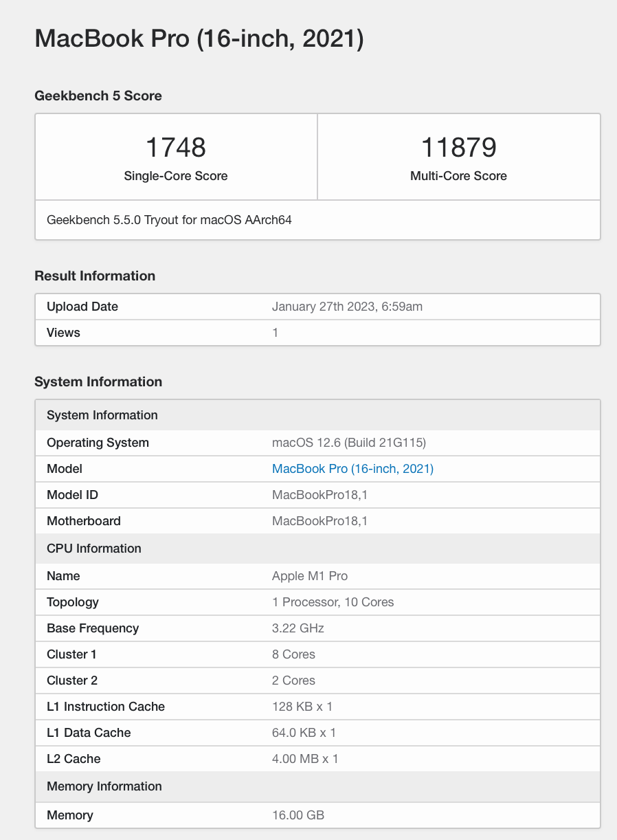Click the System Information table header row
Screen dimensions: 617x840
[317, 415]
